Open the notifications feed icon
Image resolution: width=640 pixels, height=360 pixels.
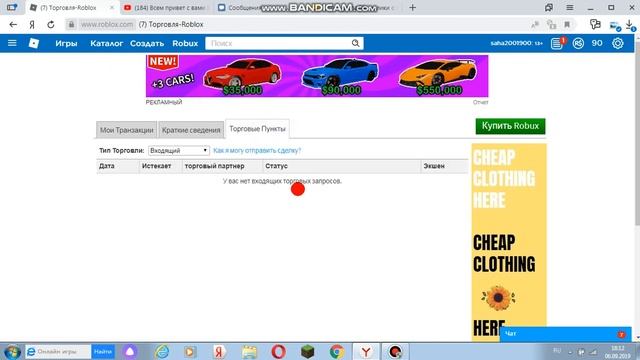(x=557, y=43)
